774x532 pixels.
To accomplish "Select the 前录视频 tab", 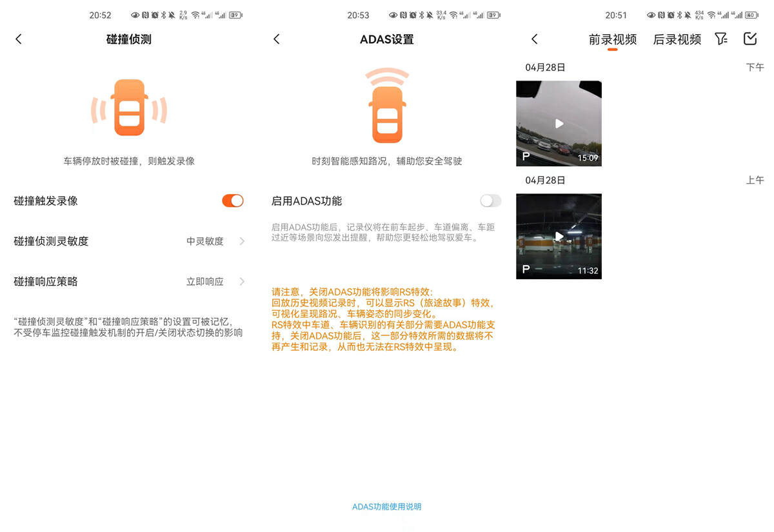I will 613,39.
